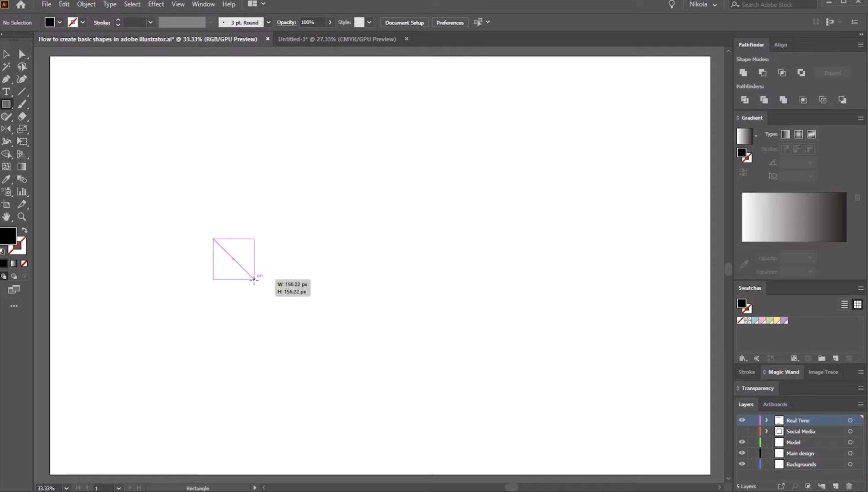The width and height of the screenshot is (868, 492).
Task: Select the Type tool
Action: [7, 92]
